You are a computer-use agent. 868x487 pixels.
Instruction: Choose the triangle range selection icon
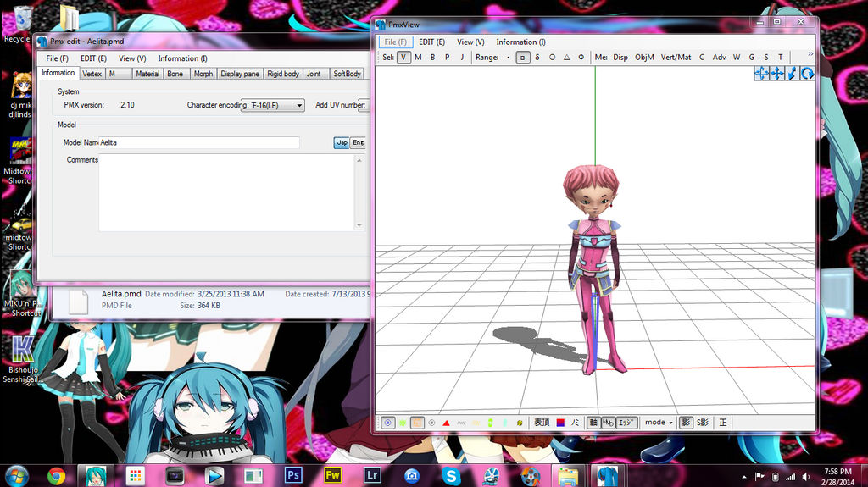tap(566, 57)
